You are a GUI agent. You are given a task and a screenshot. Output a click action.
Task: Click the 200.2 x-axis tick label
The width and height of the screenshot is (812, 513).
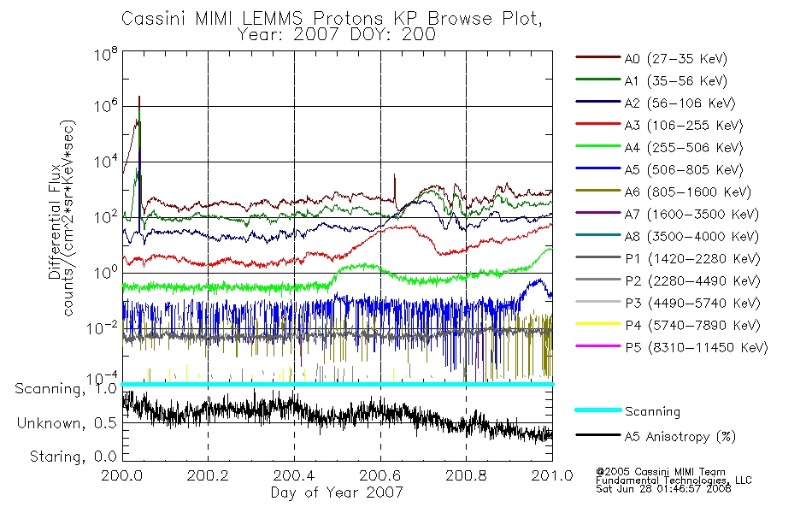click(208, 475)
